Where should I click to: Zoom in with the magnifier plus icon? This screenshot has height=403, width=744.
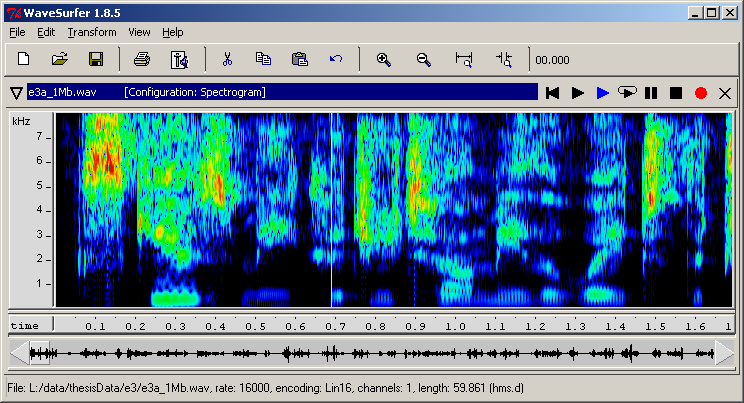pos(383,59)
